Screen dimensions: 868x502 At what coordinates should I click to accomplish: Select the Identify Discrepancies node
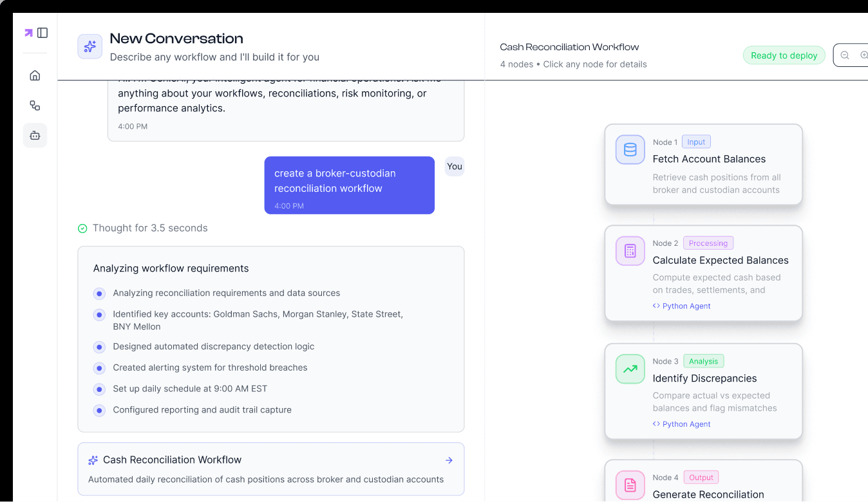pos(704,391)
